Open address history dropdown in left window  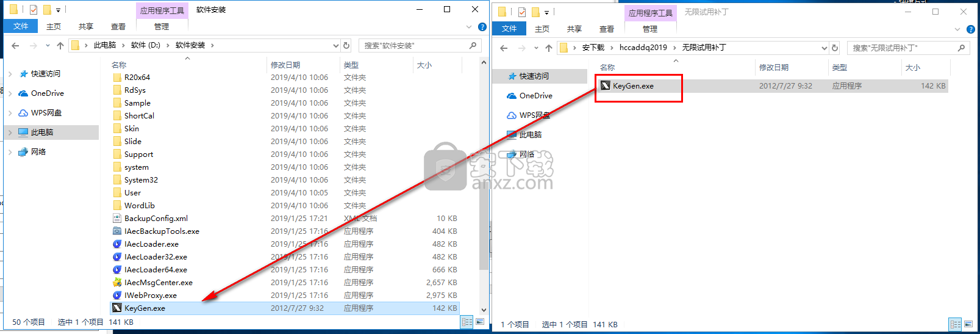335,45
